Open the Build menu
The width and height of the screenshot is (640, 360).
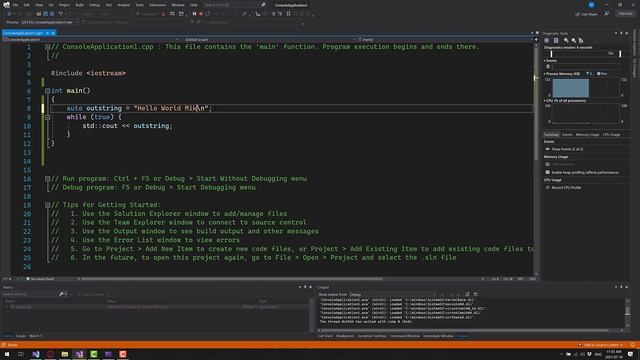tap(79, 5)
